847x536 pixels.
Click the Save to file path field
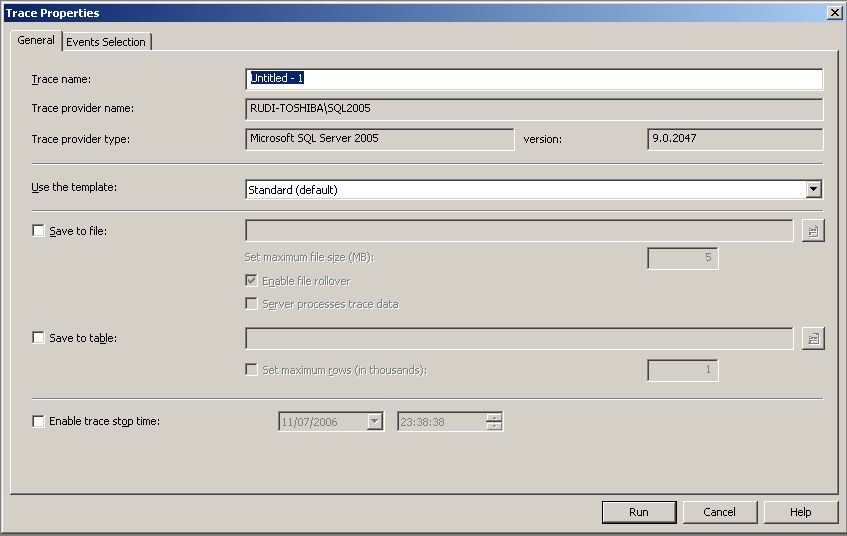click(x=519, y=231)
